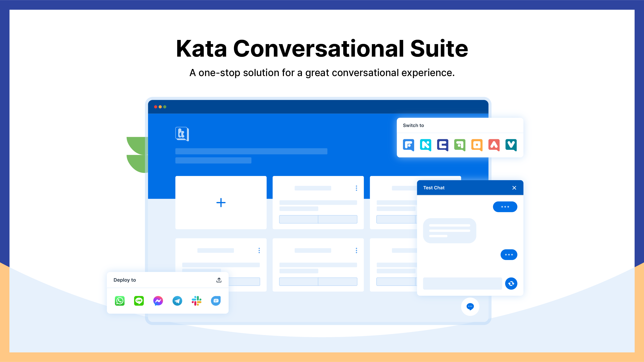Deploy to Slack
644x362 pixels.
pos(196,301)
